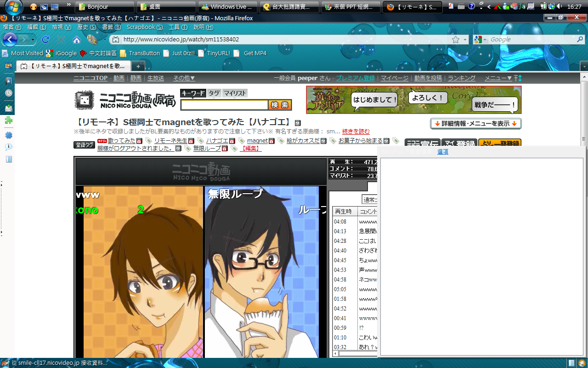Click 選項 link in NicoFox panel
The height and width of the screenshot is (368, 588).
pos(443,152)
